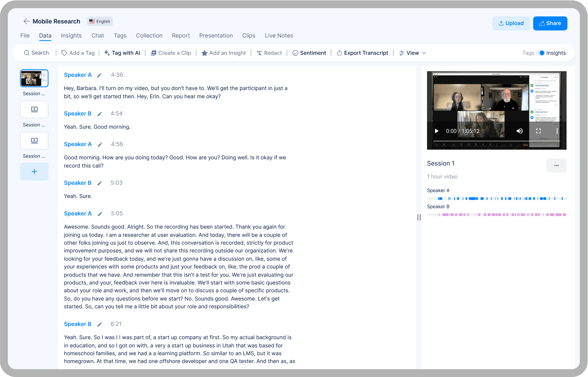Select the first session thumbnail in the sidebar
This screenshot has width=588, height=377.
click(x=34, y=78)
